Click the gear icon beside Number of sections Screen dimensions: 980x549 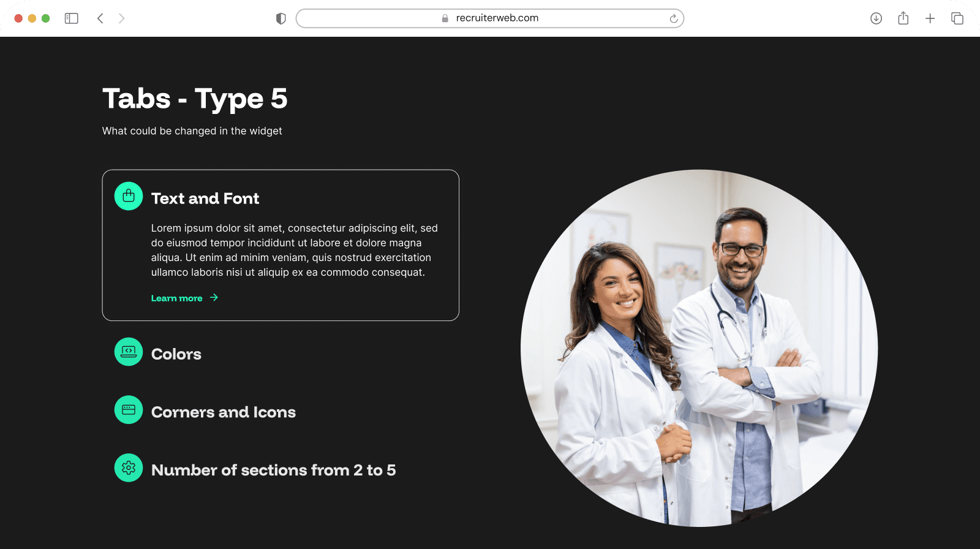[x=129, y=468]
